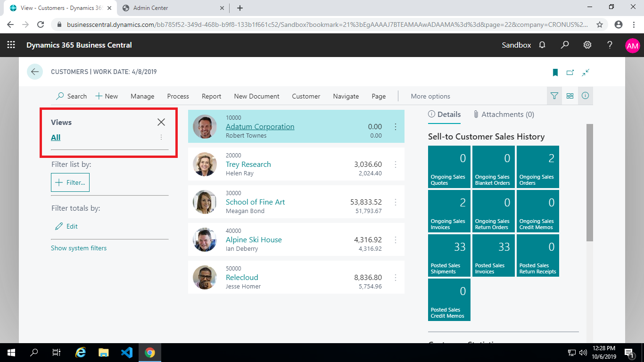Open the app launcher waffle icon
The height and width of the screenshot is (362, 644).
click(11, 45)
